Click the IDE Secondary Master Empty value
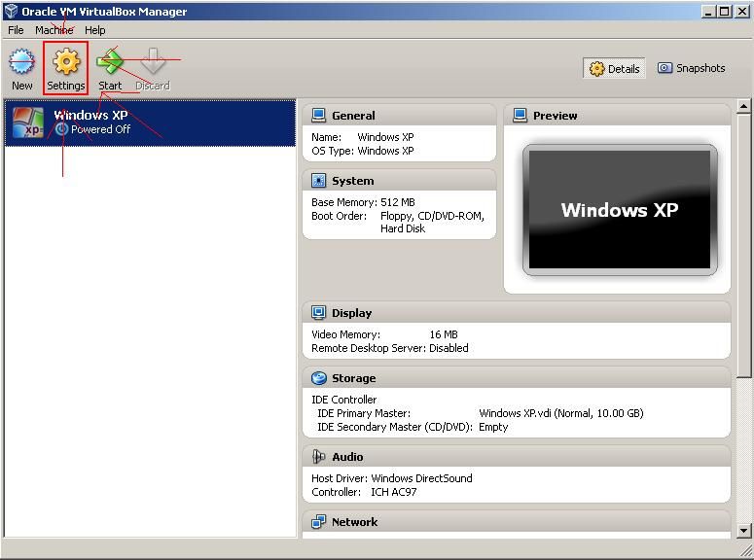 pos(493,427)
